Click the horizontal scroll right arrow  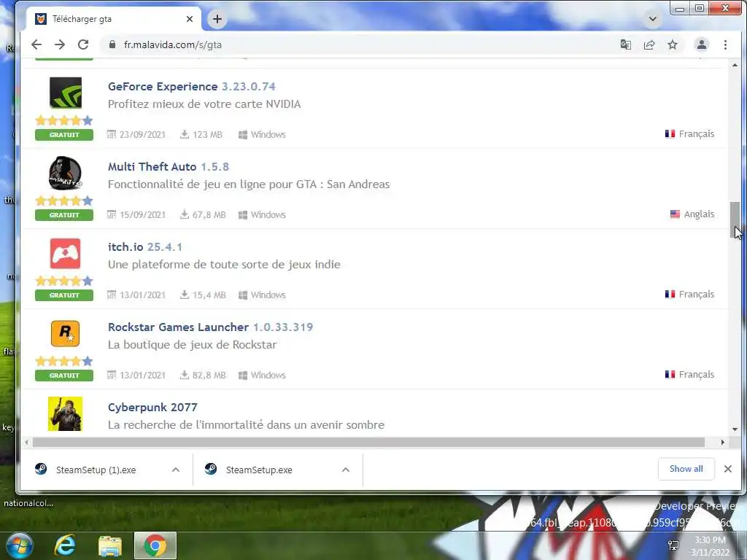pos(723,443)
